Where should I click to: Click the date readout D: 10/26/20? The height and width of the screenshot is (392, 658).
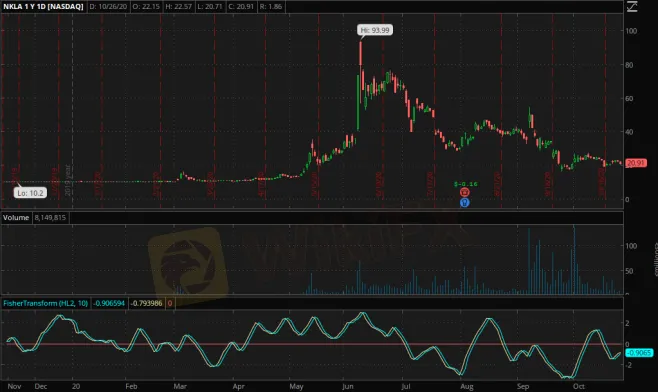pyautogui.click(x=108, y=7)
